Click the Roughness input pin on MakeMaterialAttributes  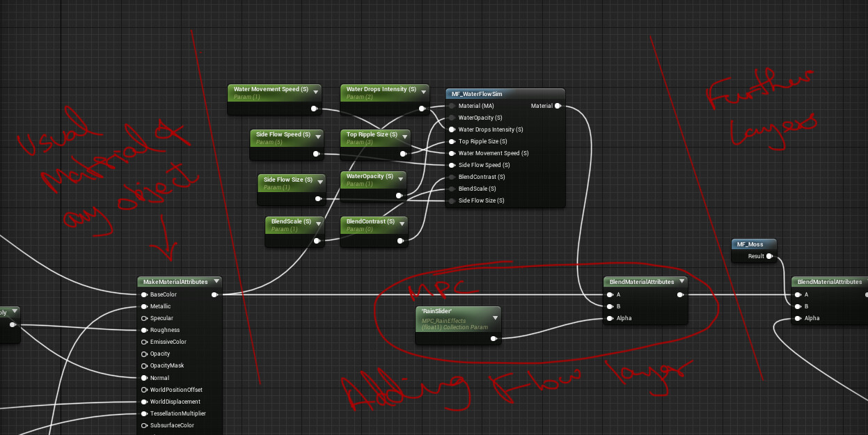coord(143,330)
